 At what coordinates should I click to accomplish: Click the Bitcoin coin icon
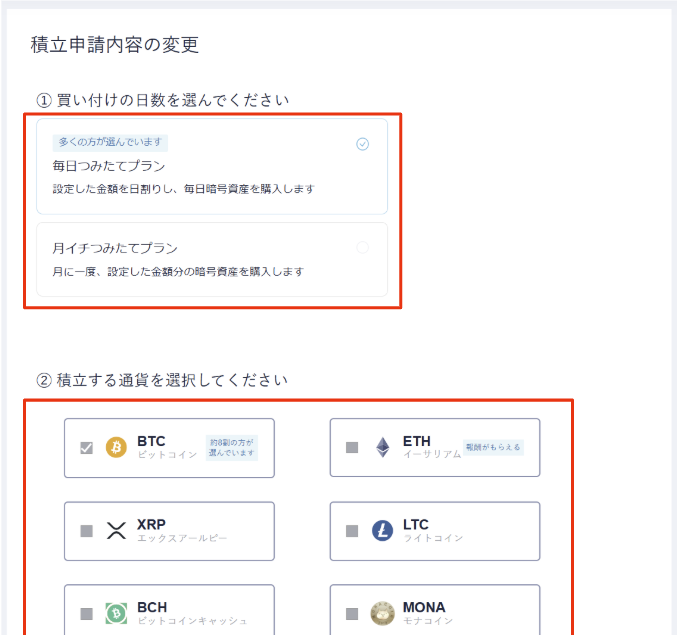[x=116, y=447]
